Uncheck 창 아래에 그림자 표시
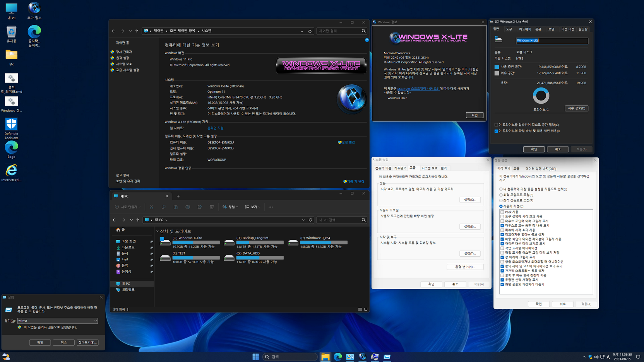The image size is (644, 362). 502,257
